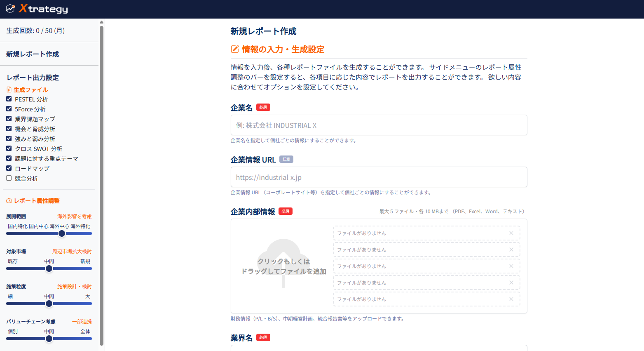The height and width of the screenshot is (351, 644).
Task: Click into the 企業情報 URL field
Action: [379, 177]
